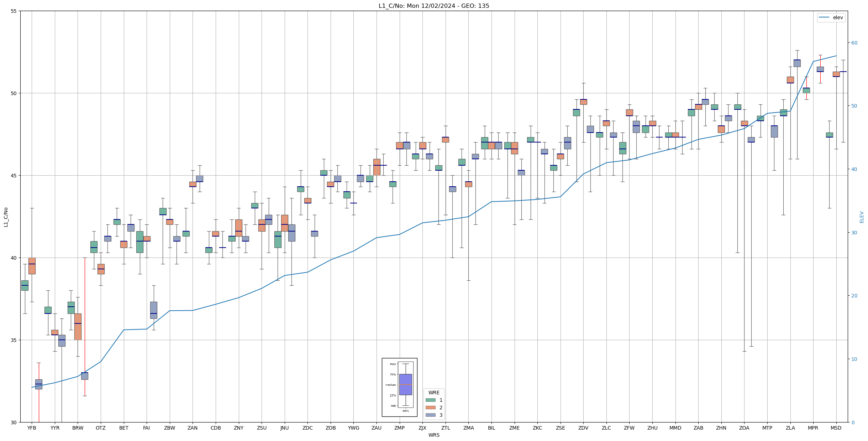868x441 pixels.
Task: Click the WRE legend title
Action: pos(433,393)
